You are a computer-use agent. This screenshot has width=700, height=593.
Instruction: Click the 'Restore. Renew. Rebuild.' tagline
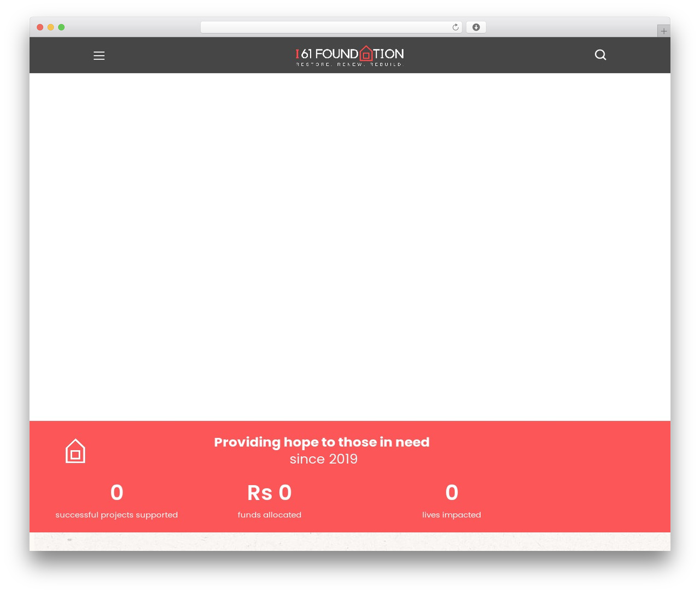(x=349, y=65)
